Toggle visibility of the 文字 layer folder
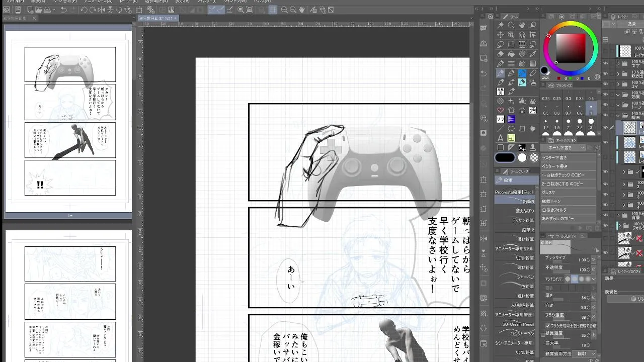This screenshot has height=362, width=644. click(605, 64)
